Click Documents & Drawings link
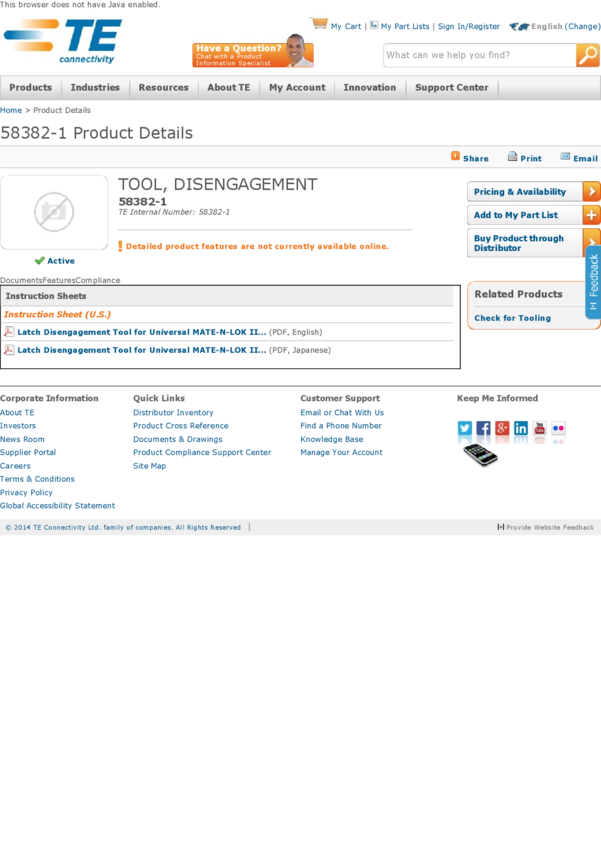Screen dimensions: 601x850 pyautogui.click(x=178, y=439)
